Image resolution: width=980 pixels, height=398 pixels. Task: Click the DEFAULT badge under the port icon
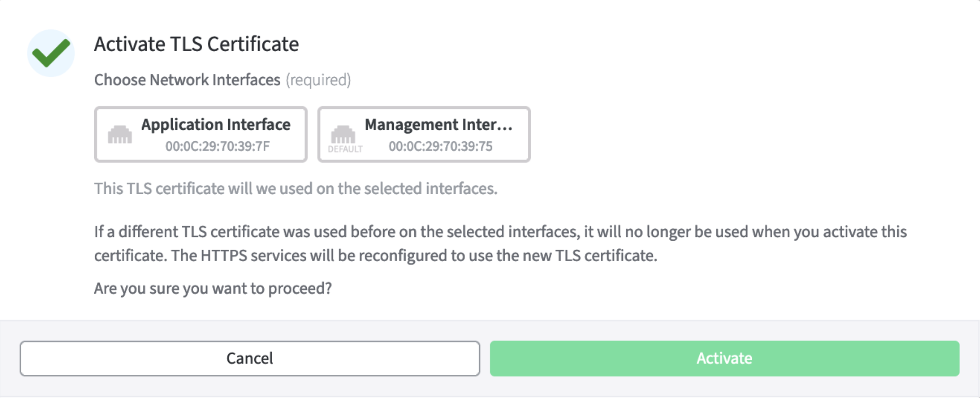[x=345, y=149]
